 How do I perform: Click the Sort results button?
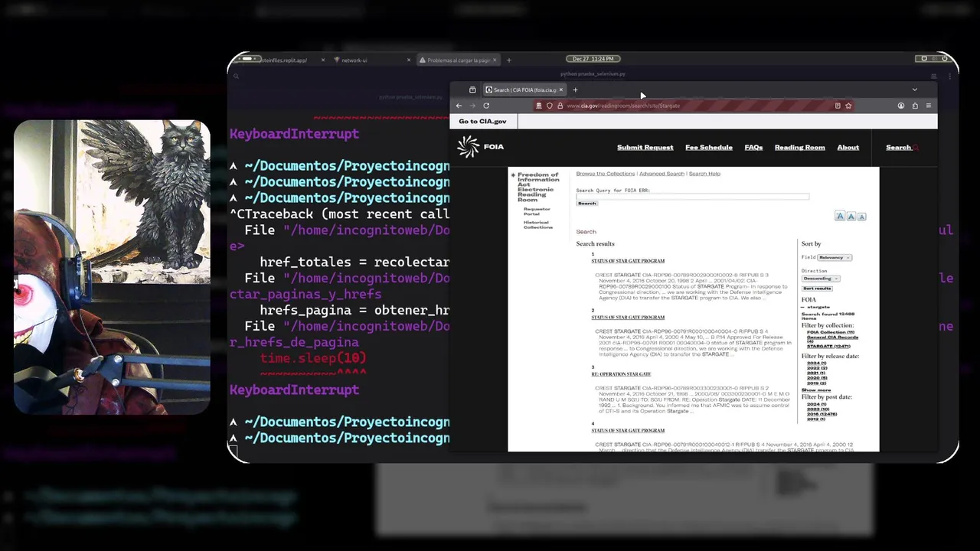pos(817,289)
